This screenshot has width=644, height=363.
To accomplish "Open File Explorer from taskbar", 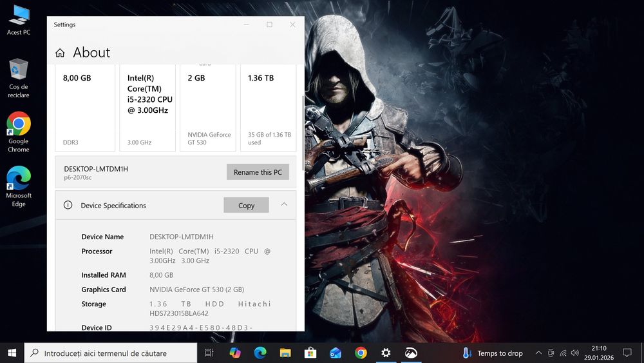I will pos(285,353).
